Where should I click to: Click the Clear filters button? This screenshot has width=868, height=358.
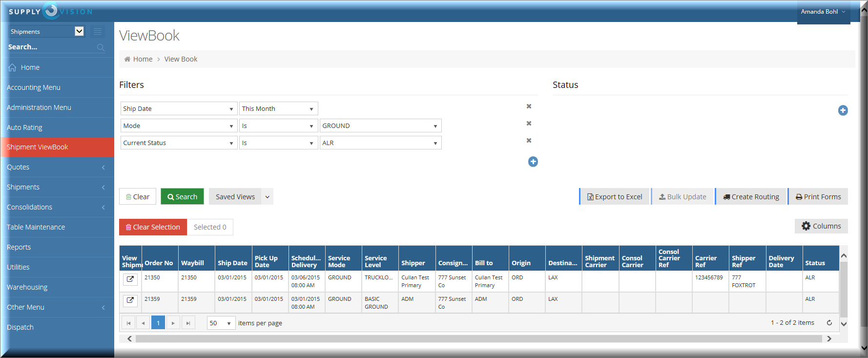[x=138, y=197]
